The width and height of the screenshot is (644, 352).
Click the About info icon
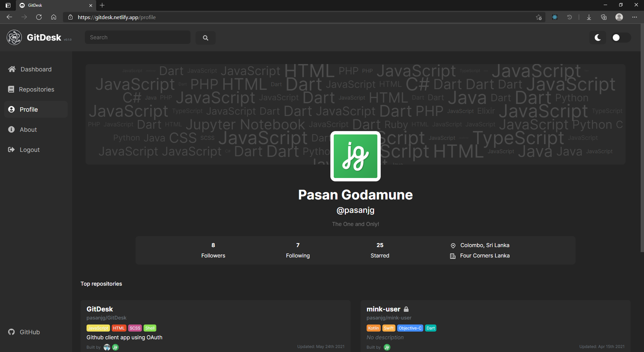click(x=11, y=129)
